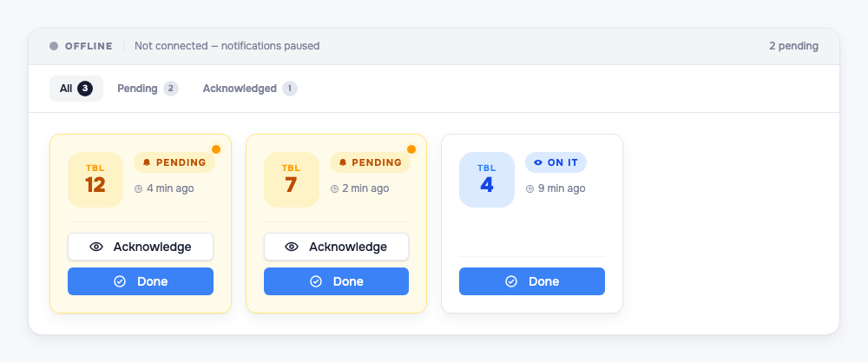Click the '2 pending' counter in header
The image size is (868, 363).
(794, 46)
